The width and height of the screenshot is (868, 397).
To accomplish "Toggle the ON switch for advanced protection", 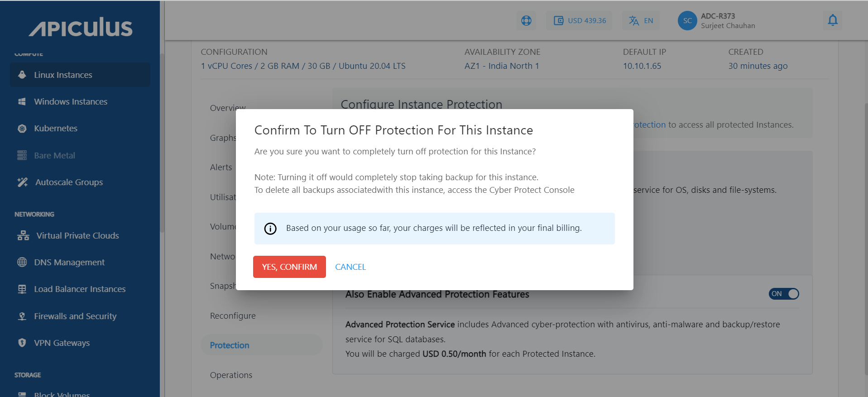I will tap(784, 294).
